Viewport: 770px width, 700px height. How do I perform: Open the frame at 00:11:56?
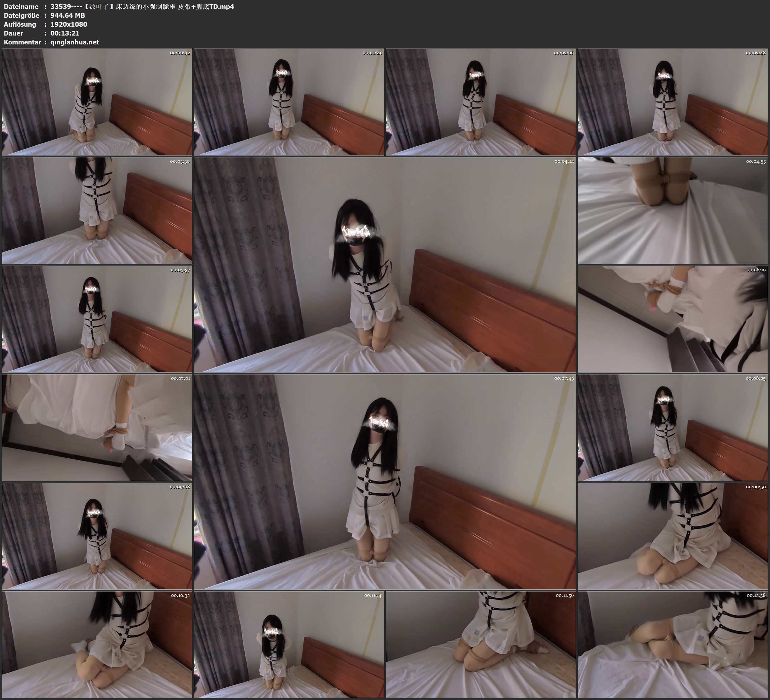tap(480, 644)
